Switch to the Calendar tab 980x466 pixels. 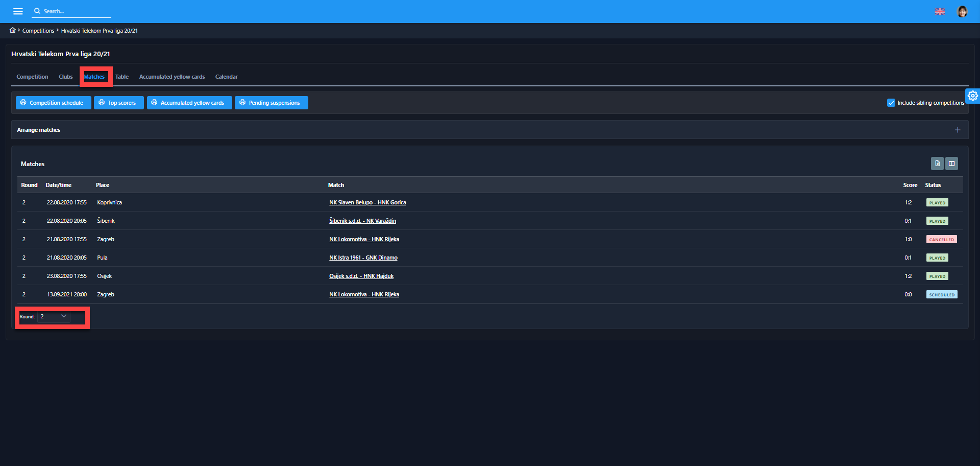coord(226,77)
